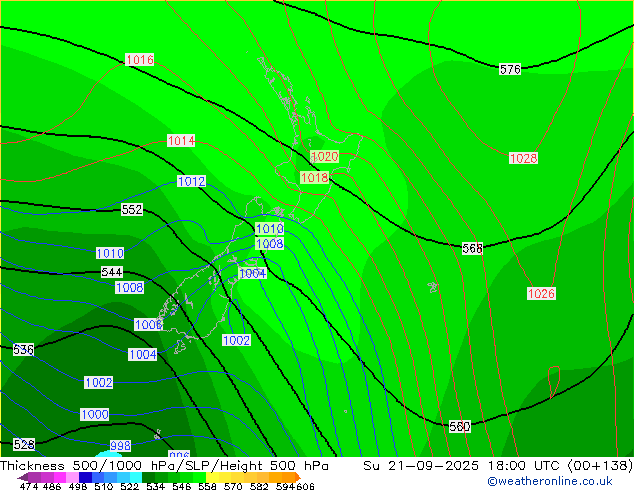634x490 pixels.
Task: Click the 544 black height contour label
Action: coord(112,272)
